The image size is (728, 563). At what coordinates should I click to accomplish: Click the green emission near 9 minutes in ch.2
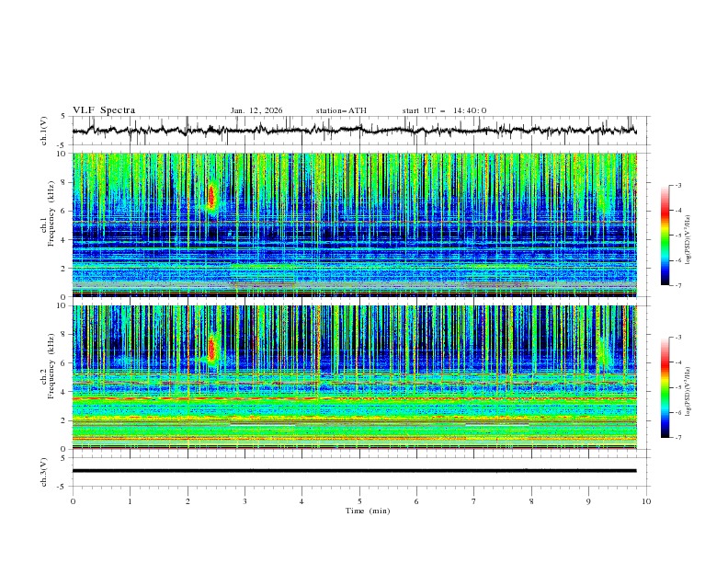click(603, 351)
